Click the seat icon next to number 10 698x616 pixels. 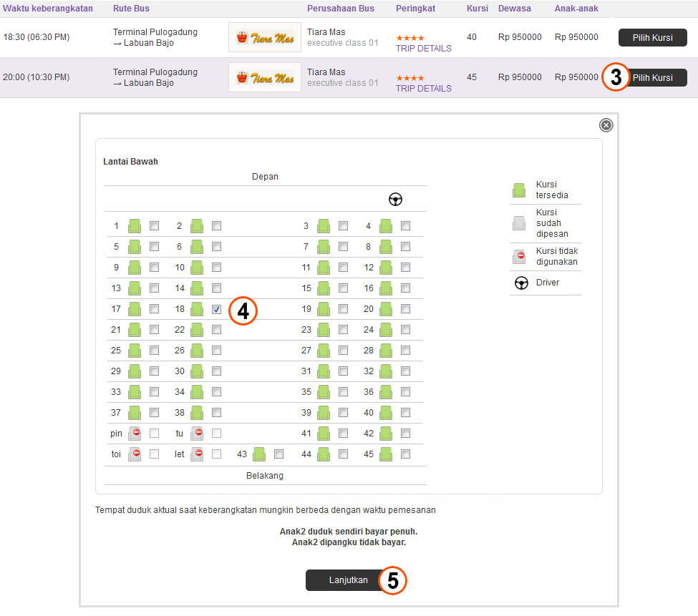coord(197,268)
